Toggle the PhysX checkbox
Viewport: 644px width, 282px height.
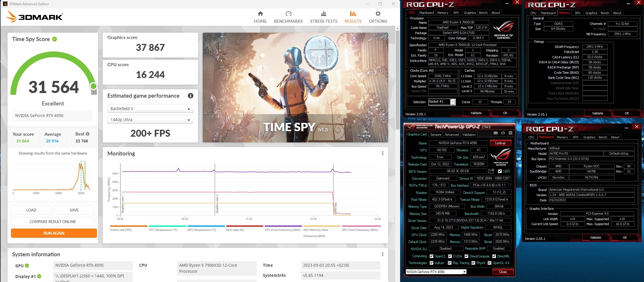pyautogui.click(x=473, y=263)
